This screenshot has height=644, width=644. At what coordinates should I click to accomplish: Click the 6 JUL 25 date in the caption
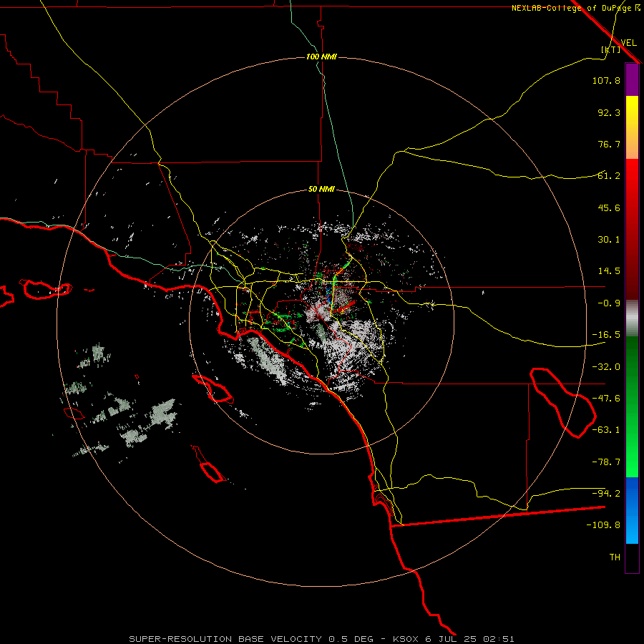point(452,639)
